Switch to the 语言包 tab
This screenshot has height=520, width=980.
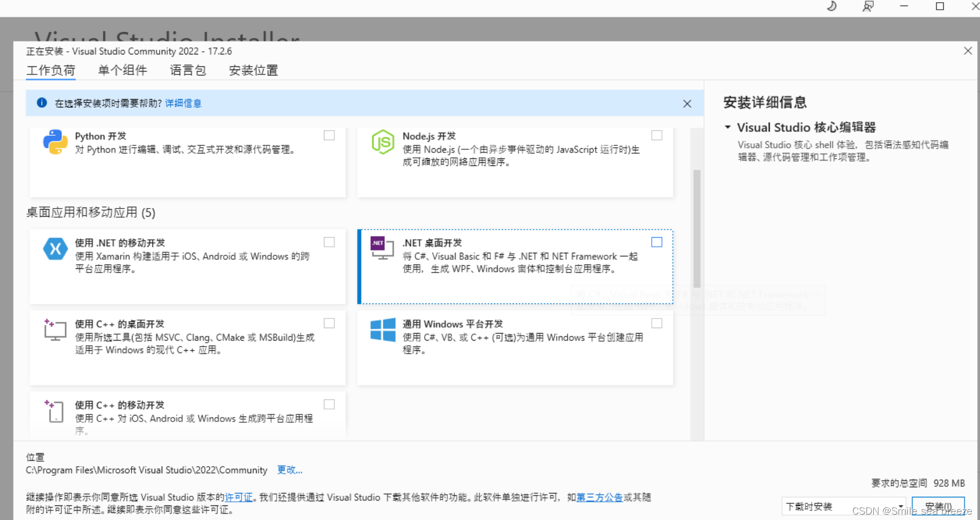(188, 70)
